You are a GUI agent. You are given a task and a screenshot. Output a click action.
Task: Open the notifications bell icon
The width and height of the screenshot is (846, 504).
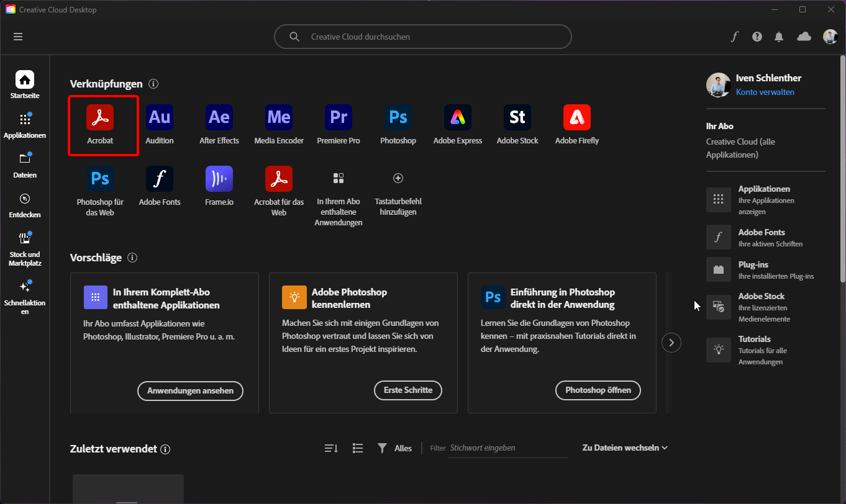(x=779, y=37)
